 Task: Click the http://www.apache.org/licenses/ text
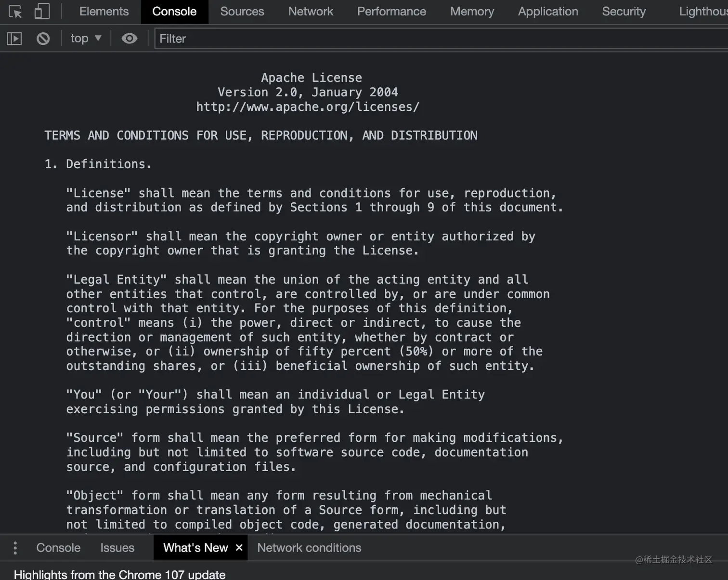click(308, 107)
